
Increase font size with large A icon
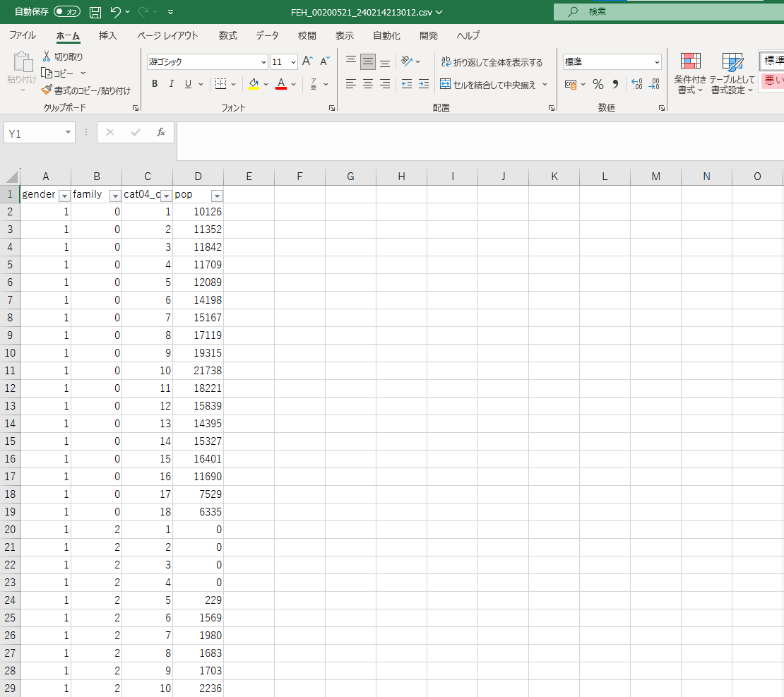(x=307, y=61)
